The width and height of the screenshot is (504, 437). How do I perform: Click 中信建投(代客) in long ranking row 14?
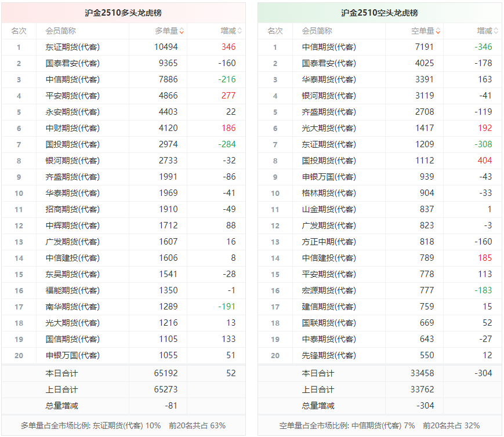(72, 258)
